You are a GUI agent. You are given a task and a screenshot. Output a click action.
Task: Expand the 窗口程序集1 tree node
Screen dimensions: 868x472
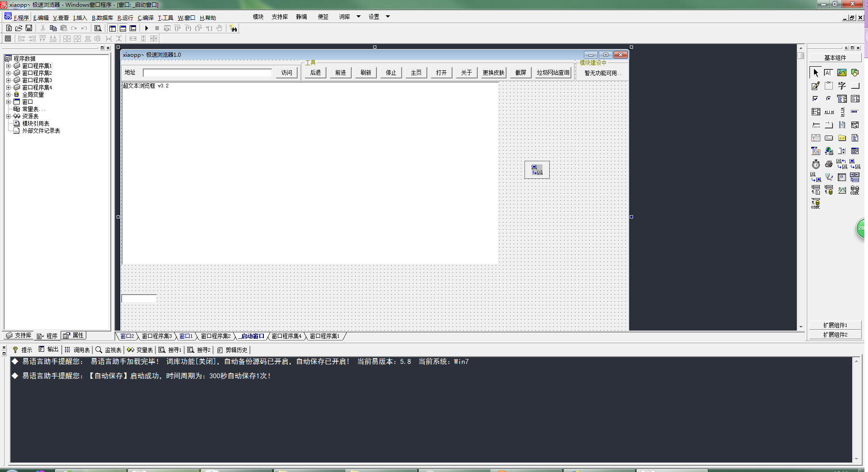[8, 66]
